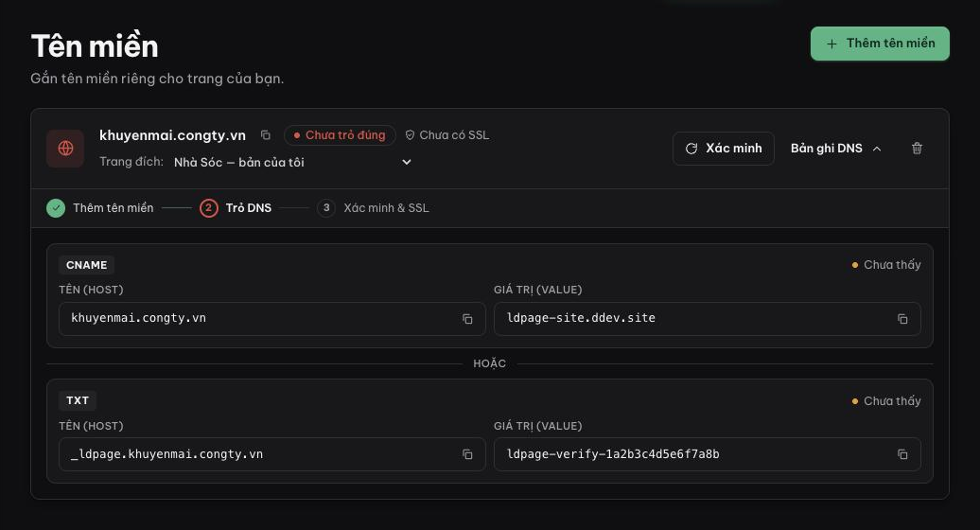This screenshot has width=980, height=530.
Task: Click the domain title khuyenmai.congty.vn
Action: [172, 135]
